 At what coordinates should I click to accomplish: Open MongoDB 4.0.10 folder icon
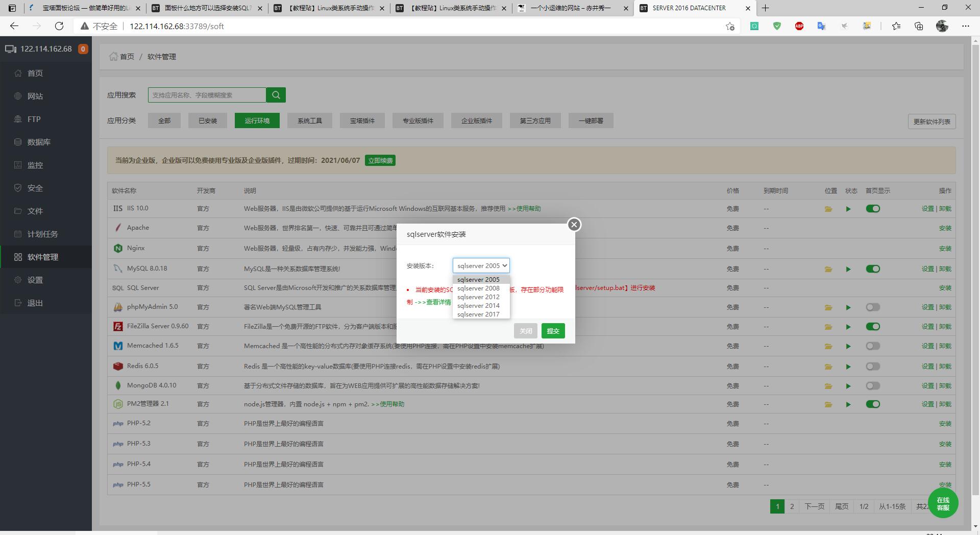[828, 386]
